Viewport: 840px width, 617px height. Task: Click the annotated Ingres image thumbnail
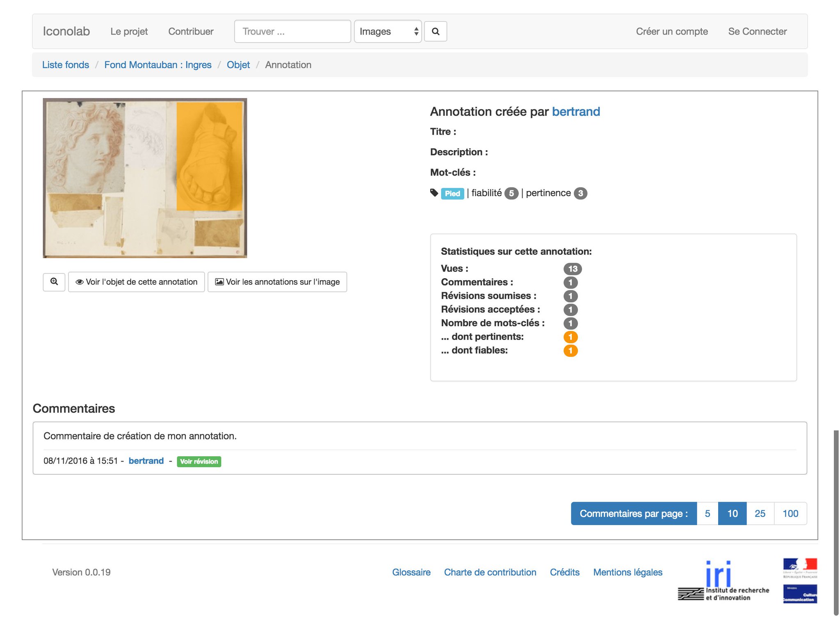145,178
